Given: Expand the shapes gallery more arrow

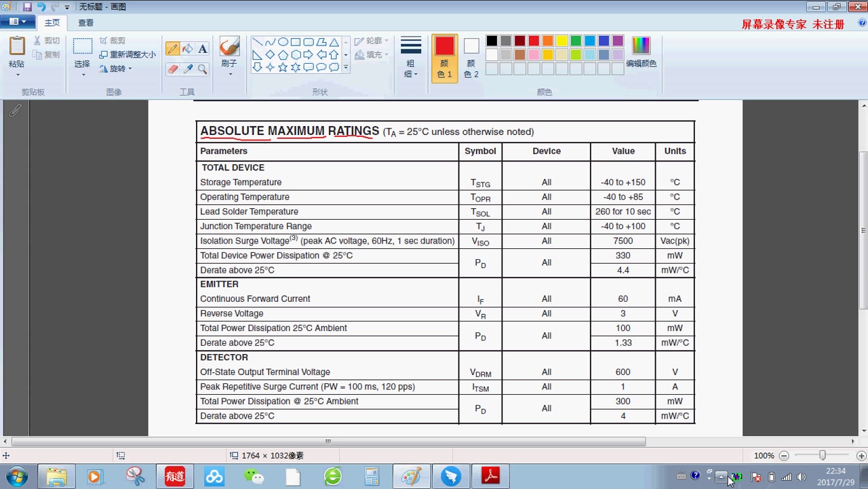Looking at the screenshot, I should (x=346, y=67).
